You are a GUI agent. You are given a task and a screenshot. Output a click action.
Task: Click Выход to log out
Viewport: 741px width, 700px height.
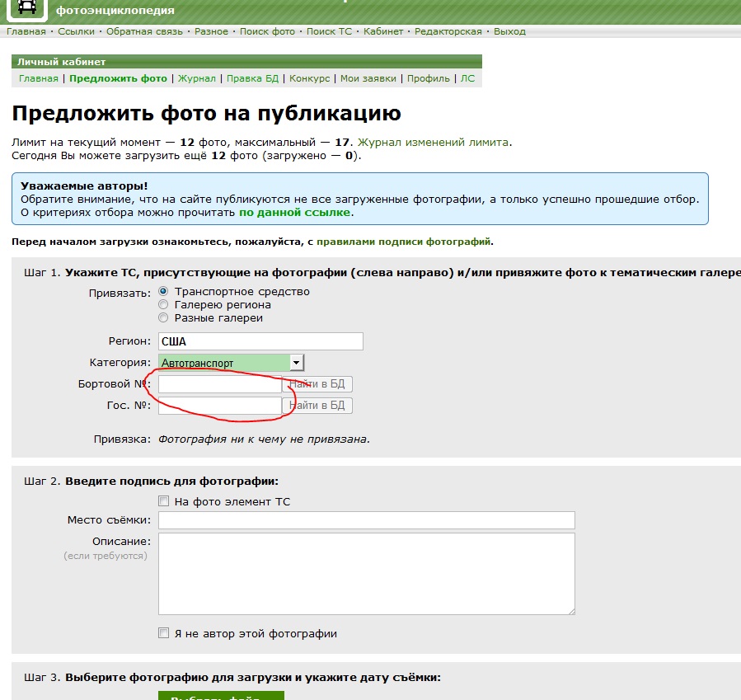point(509,31)
